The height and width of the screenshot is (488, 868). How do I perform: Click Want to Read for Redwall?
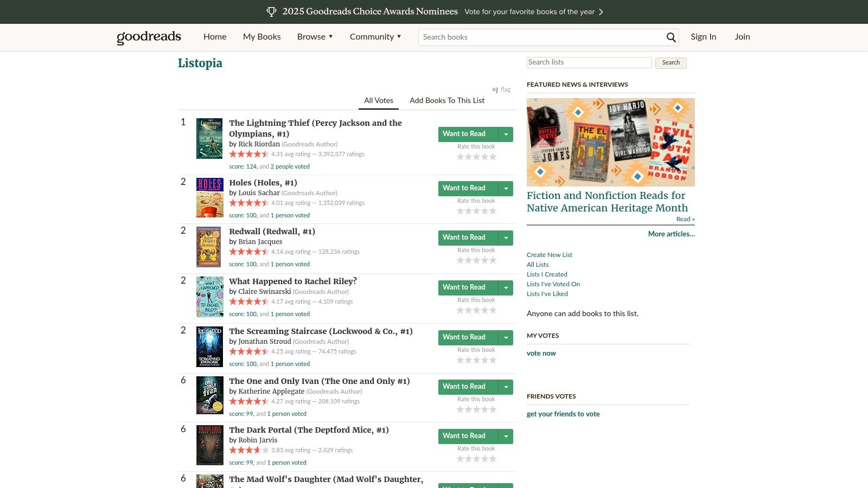click(x=468, y=238)
